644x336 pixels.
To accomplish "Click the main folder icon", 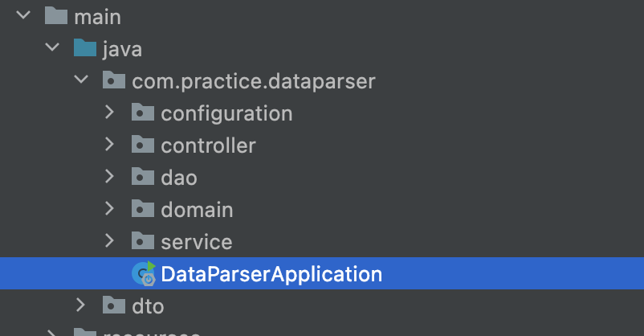I will click(56, 15).
